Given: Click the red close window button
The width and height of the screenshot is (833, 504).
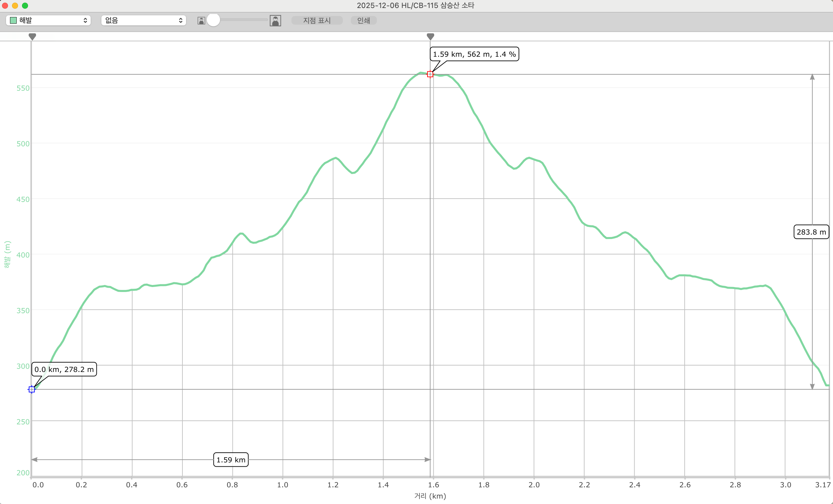Looking at the screenshot, I should click(x=5, y=5).
